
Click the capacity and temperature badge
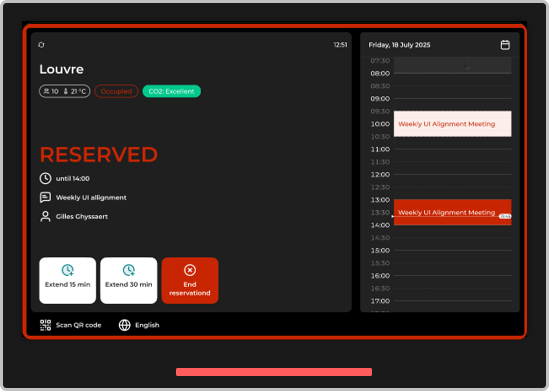click(64, 91)
